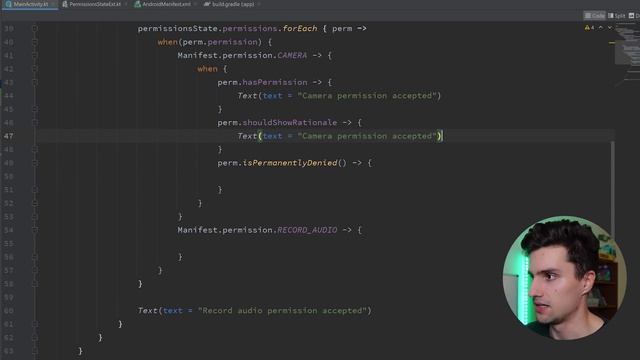Screen dimensions: 640x360
Task: Close the AndroidManifest.xml tab
Action: click(195, 4)
